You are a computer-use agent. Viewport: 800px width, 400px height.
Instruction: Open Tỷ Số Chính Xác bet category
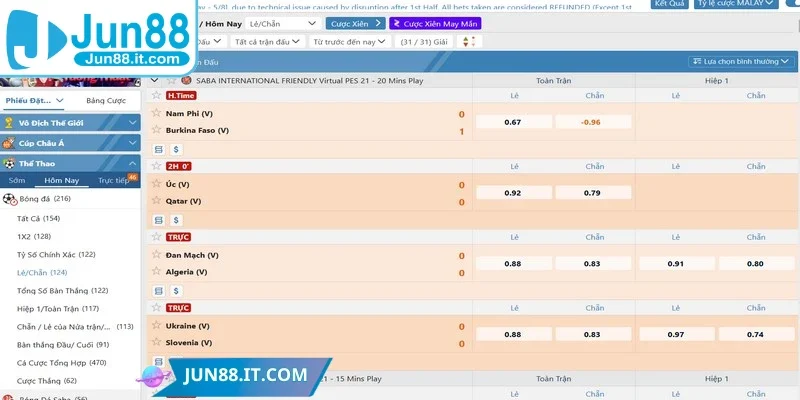56,254
